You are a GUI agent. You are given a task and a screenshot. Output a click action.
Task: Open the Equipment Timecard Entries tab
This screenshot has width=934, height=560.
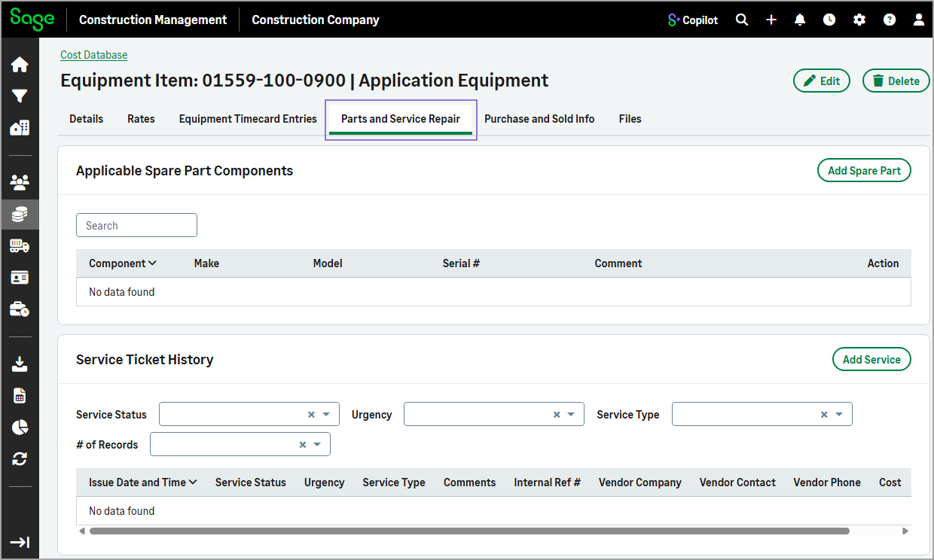[x=248, y=119]
